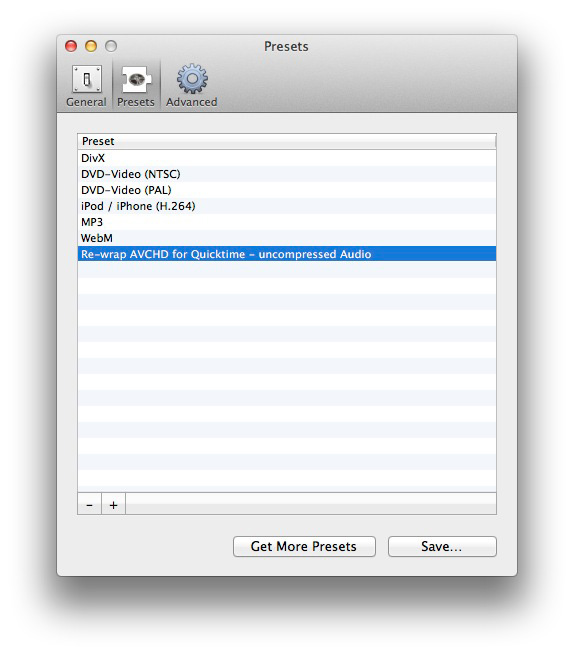Click the Get More Presets button

click(304, 546)
